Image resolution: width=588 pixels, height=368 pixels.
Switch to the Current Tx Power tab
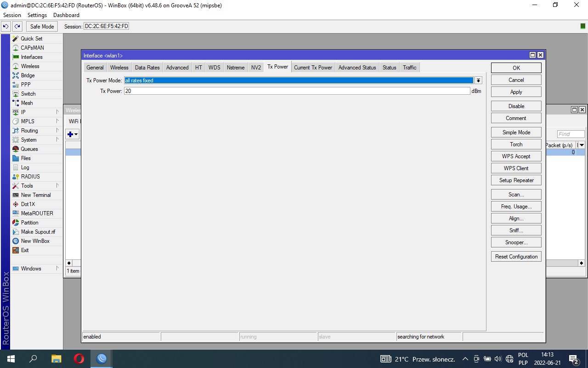[x=313, y=68]
